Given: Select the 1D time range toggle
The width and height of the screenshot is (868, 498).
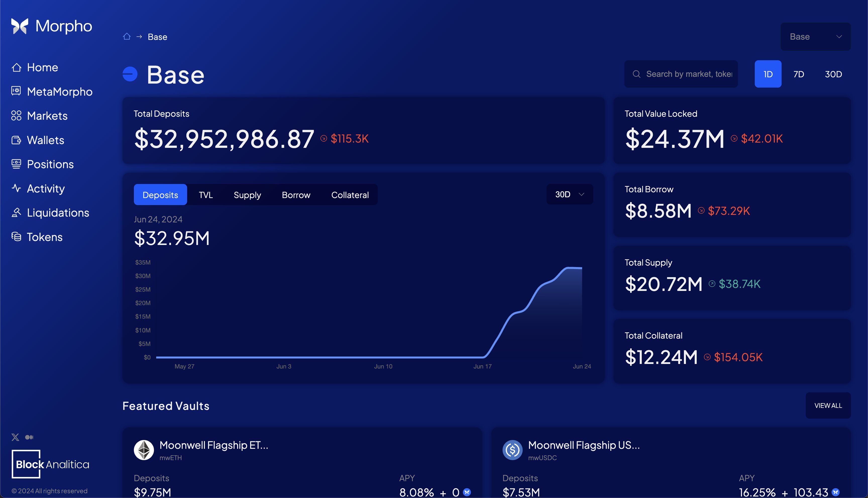Looking at the screenshot, I should (768, 74).
